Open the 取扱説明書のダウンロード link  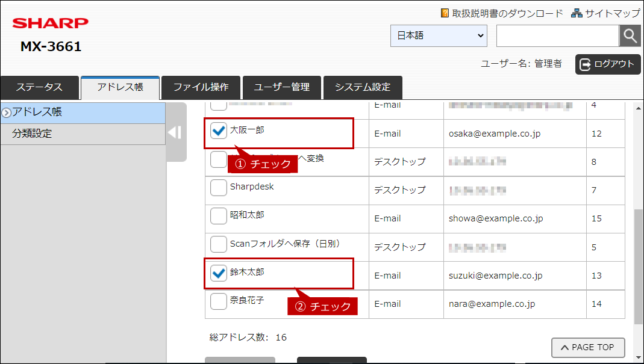point(507,13)
